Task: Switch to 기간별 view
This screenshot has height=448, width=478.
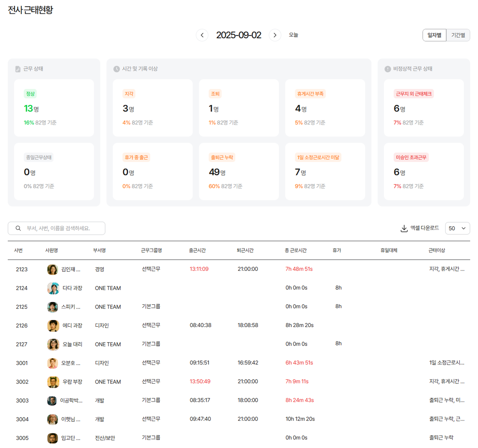Action: pyautogui.click(x=458, y=35)
